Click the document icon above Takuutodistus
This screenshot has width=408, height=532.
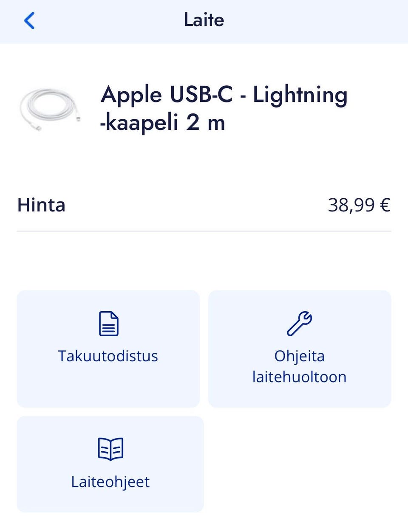[x=108, y=324]
